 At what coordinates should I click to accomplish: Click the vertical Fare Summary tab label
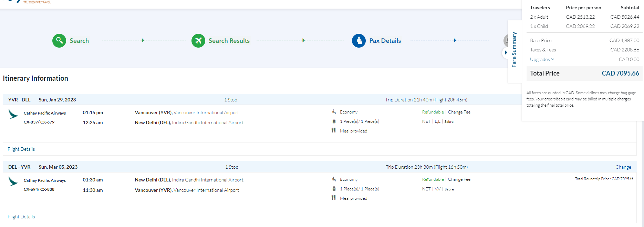[x=514, y=50]
